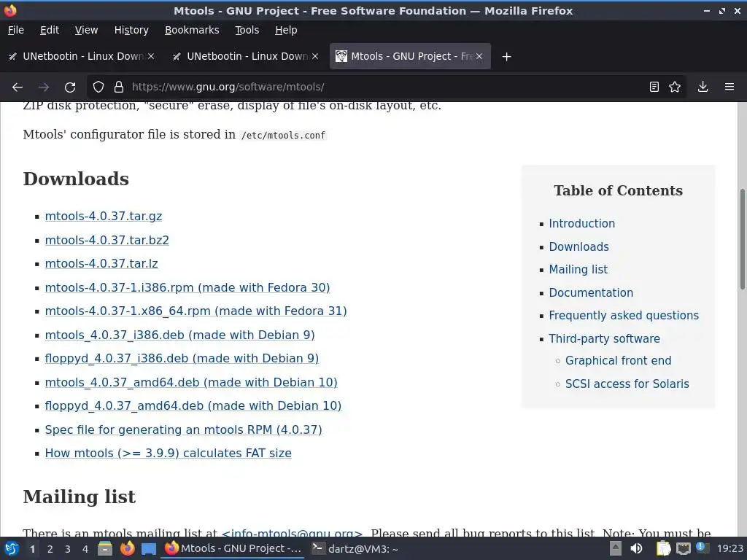
Task: Click the page vertical scrollbar thumb
Action: click(742, 239)
